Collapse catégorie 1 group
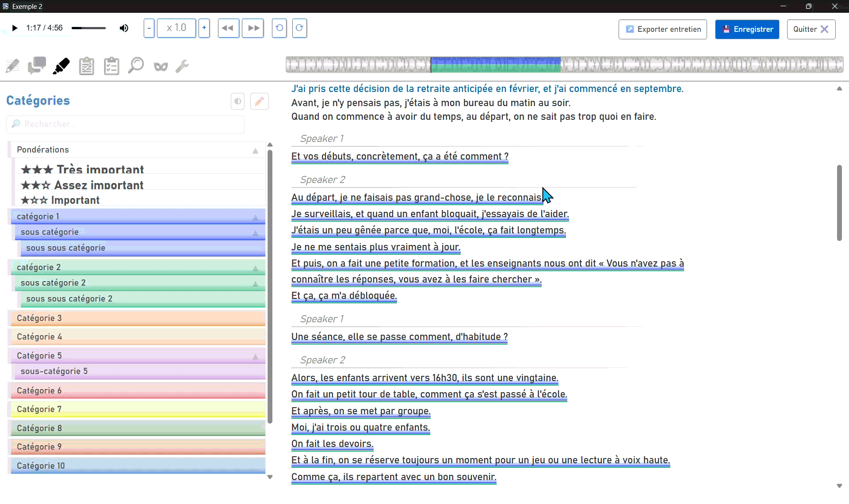Screen dimensions: 849x504 click(255, 218)
